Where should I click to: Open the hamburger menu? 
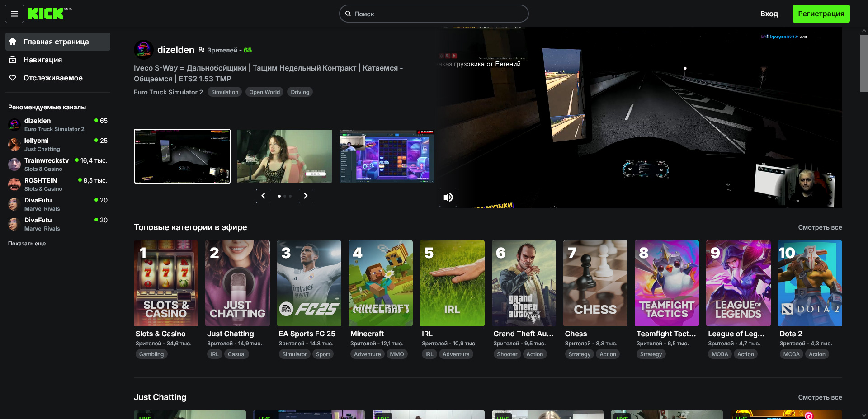(x=14, y=14)
